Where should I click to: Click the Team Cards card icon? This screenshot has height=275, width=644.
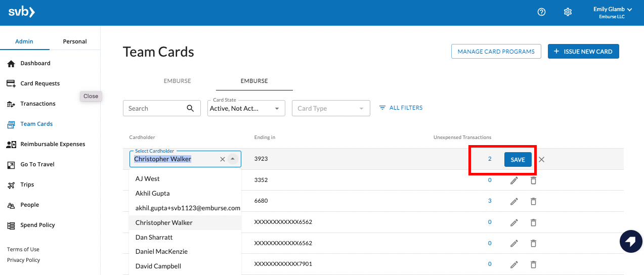[x=11, y=124]
